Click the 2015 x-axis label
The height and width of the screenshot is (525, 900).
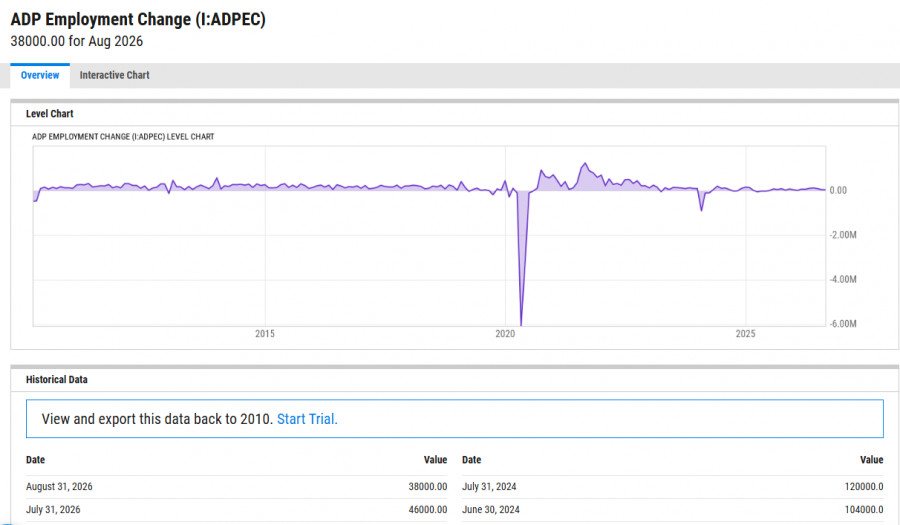click(265, 333)
